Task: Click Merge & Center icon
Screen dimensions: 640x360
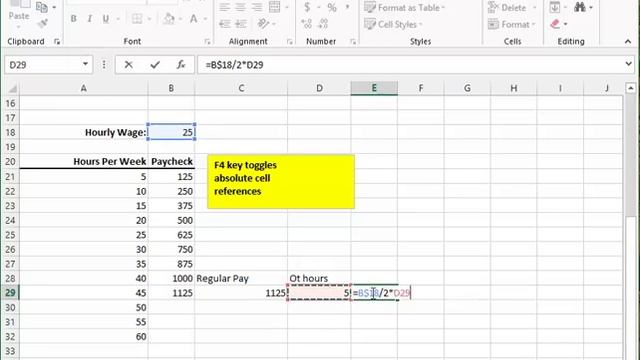Action: pos(275,7)
